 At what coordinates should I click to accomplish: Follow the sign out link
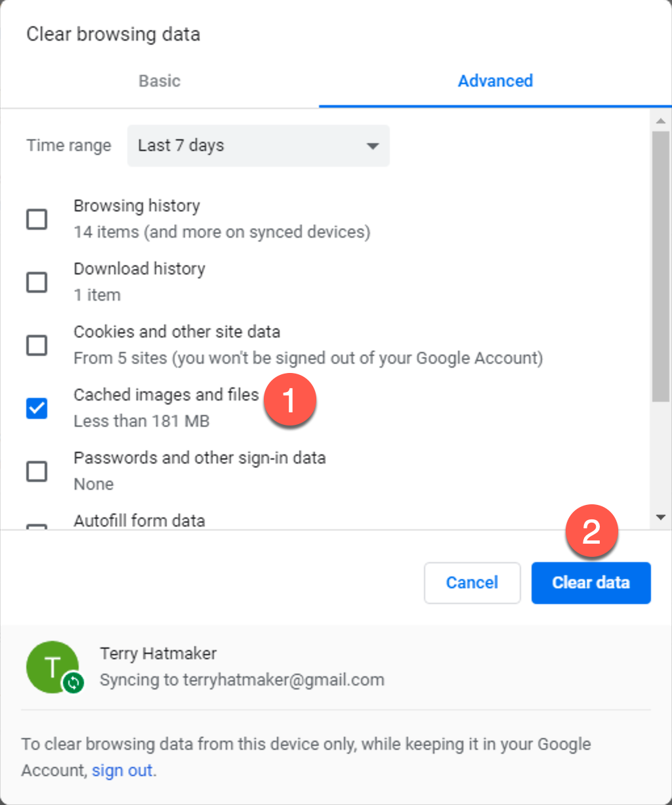122,770
